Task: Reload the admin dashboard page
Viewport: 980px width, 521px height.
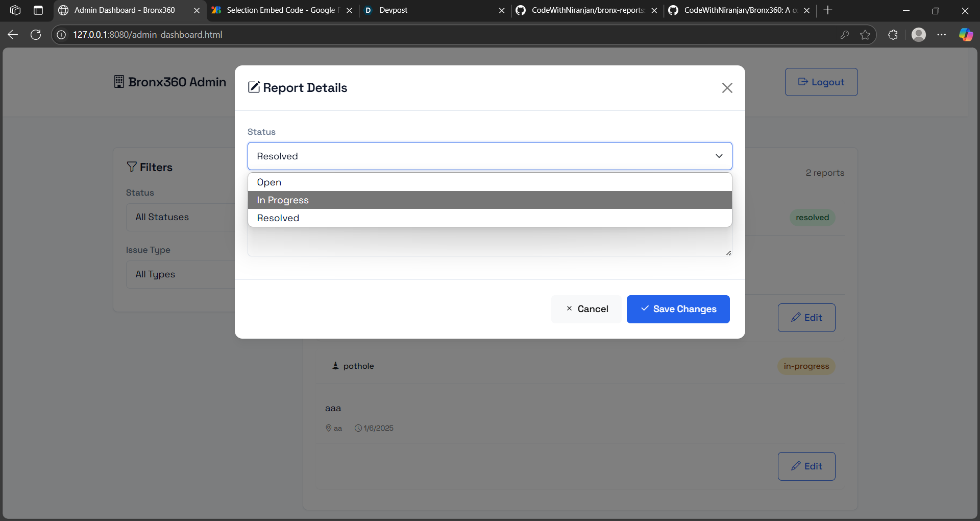Action: (36, 35)
